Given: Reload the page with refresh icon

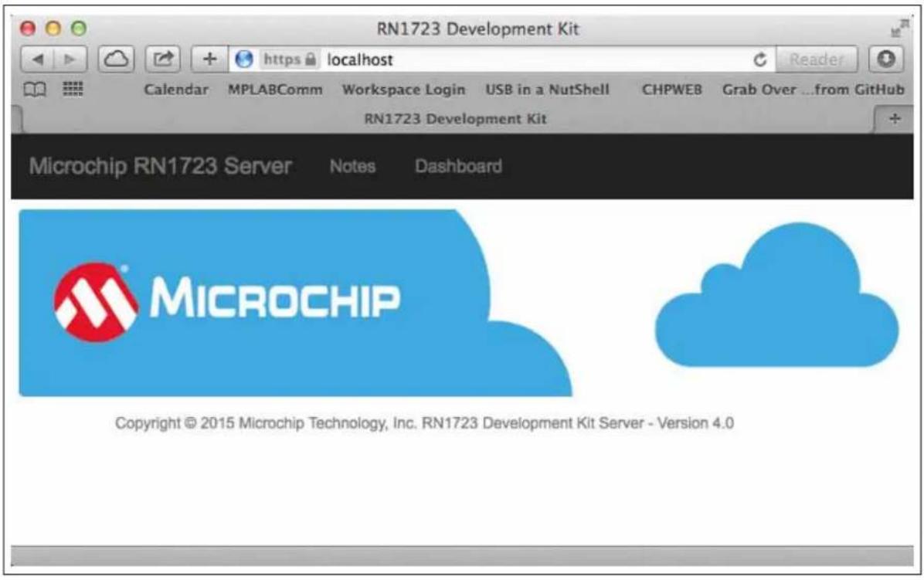Looking at the screenshot, I should click(x=760, y=59).
